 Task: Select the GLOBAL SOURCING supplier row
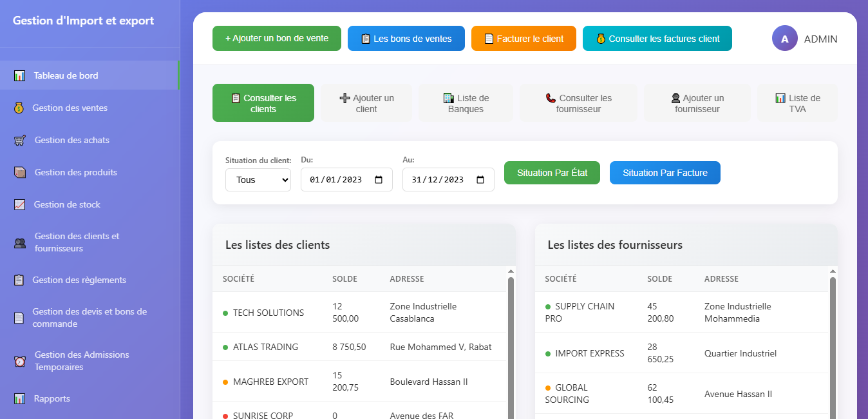click(681, 394)
